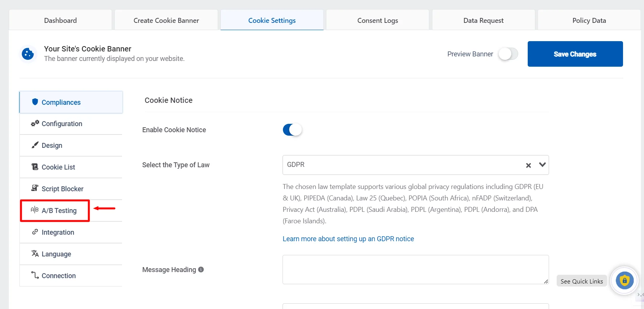The width and height of the screenshot is (644, 309).
Task: Click the info icon beside Message Heading
Action: tap(201, 269)
